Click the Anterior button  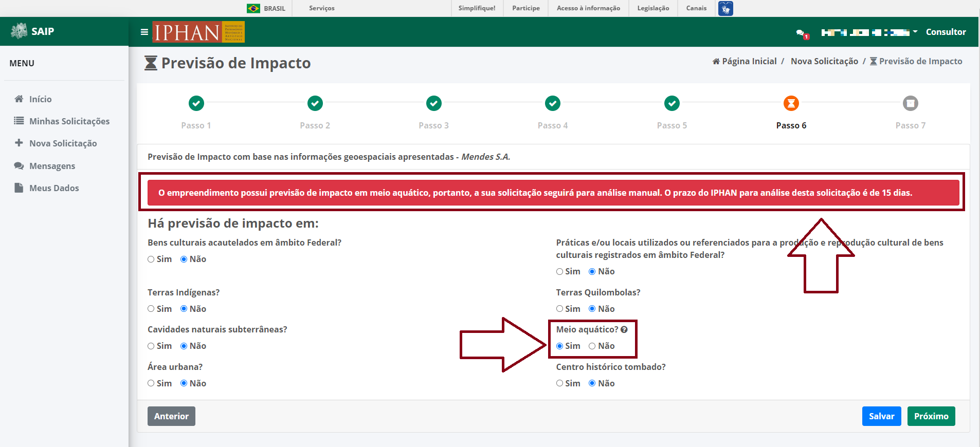click(171, 416)
